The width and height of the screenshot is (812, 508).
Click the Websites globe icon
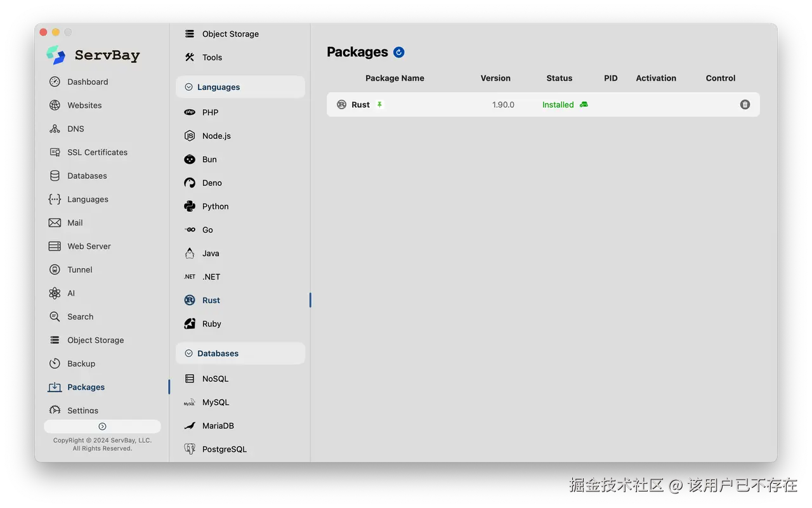tap(55, 105)
